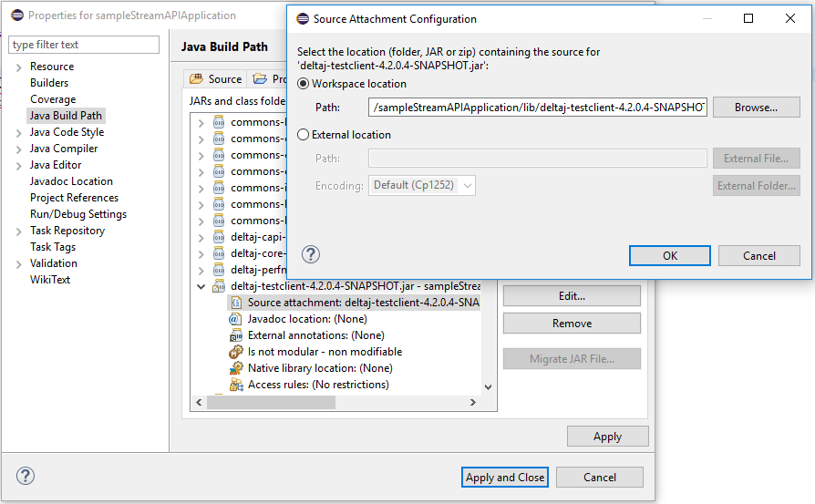Maximize the Source Attachment Configuration dialog
The width and height of the screenshot is (815, 504).
(748, 19)
